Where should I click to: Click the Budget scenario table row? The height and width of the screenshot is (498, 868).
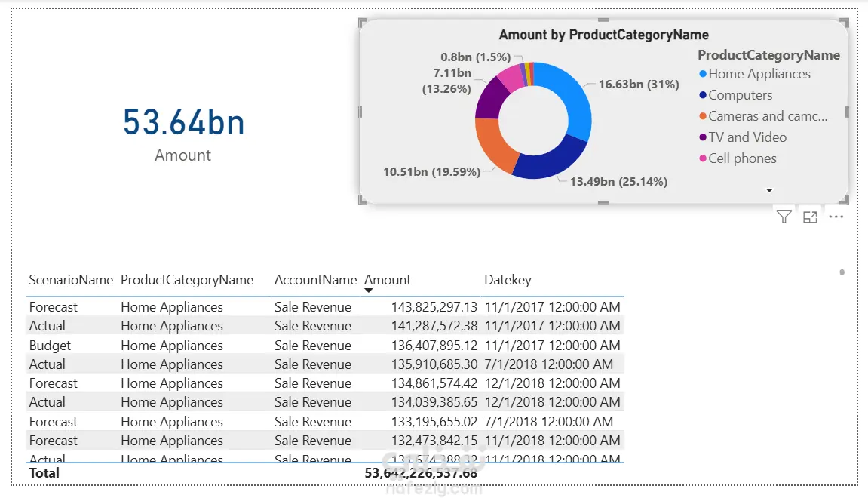[x=325, y=345]
